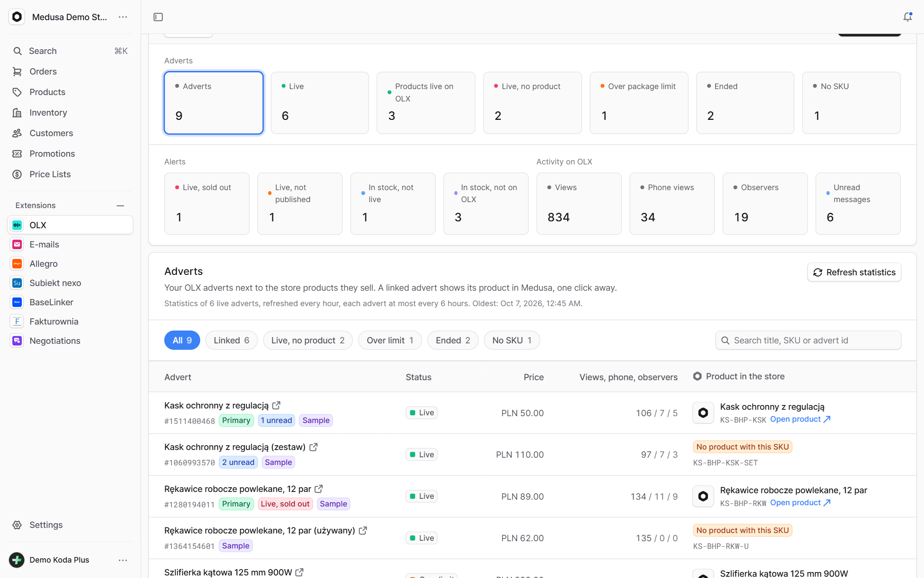Switch to the Linked 6 filter tab
Image resolution: width=924 pixels, height=578 pixels.
coord(231,340)
